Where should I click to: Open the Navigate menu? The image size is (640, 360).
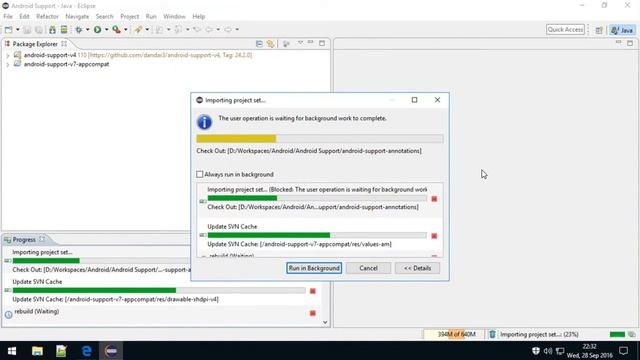pos(77,16)
